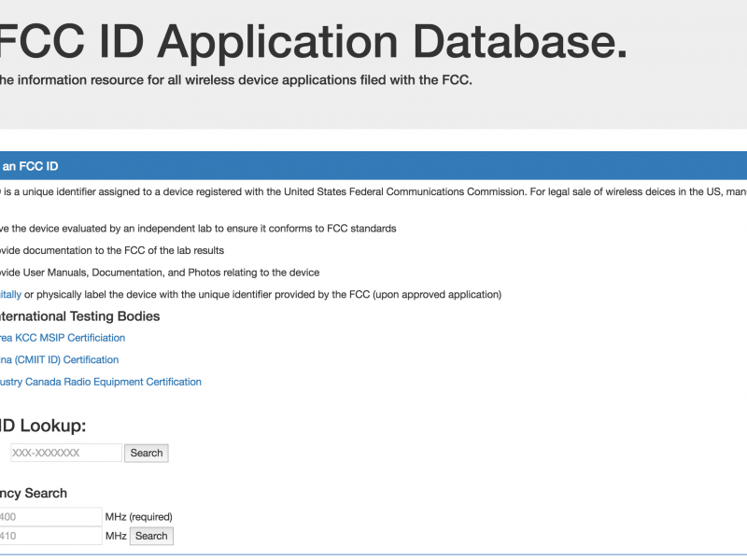Click the blue 'an FCC ID' panel header
The width and height of the screenshot is (747, 560).
pos(30,166)
